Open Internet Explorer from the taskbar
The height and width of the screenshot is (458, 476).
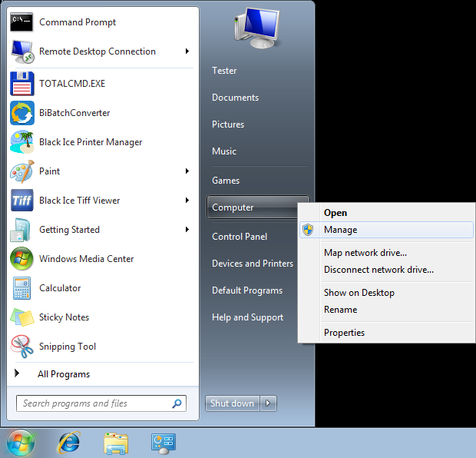68,443
